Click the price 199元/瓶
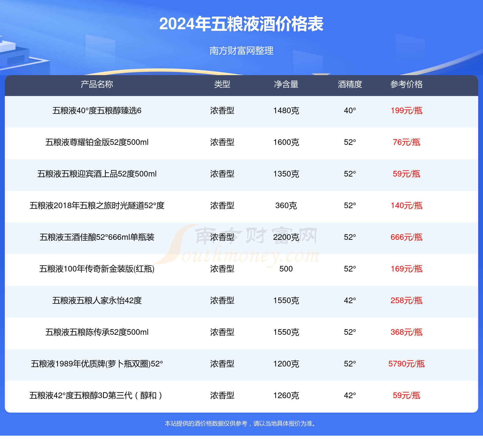The width and height of the screenshot is (483, 448). pyautogui.click(x=407, y=111)
